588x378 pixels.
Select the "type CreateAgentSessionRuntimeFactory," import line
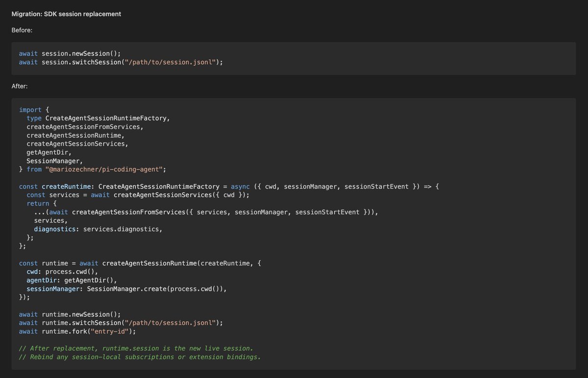98,118
